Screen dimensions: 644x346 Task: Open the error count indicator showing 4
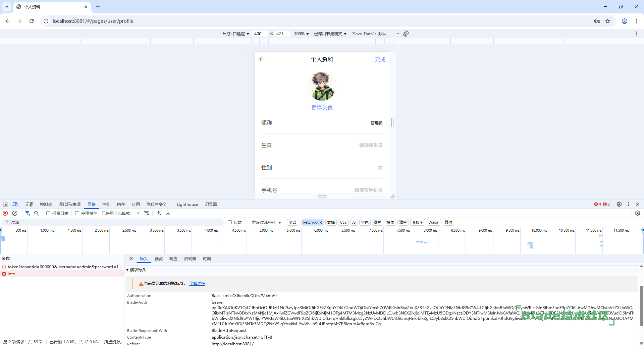pos(597,204)
